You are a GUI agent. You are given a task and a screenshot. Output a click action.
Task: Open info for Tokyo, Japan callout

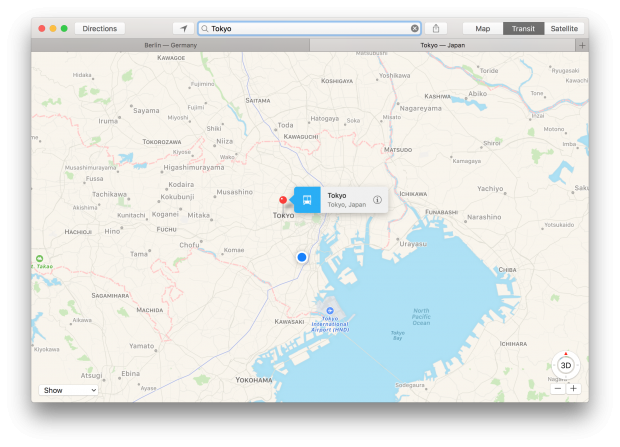click(378, 200)
